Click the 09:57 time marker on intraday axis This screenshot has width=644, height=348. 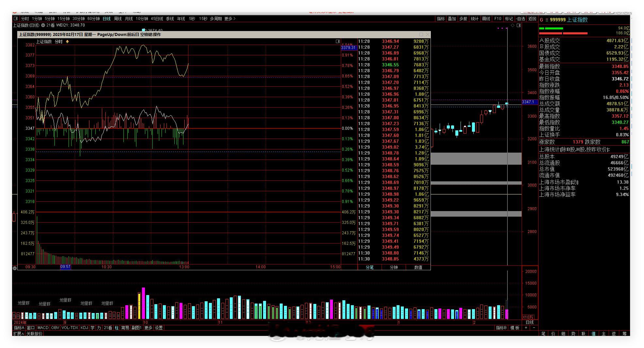pyautogui.click(x=65, y=267)
